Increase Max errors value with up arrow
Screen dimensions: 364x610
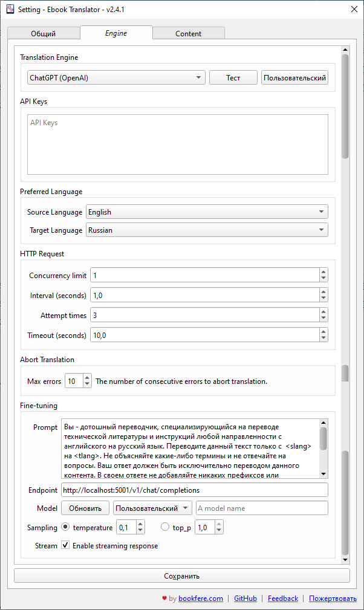click(x=87, y=378)
